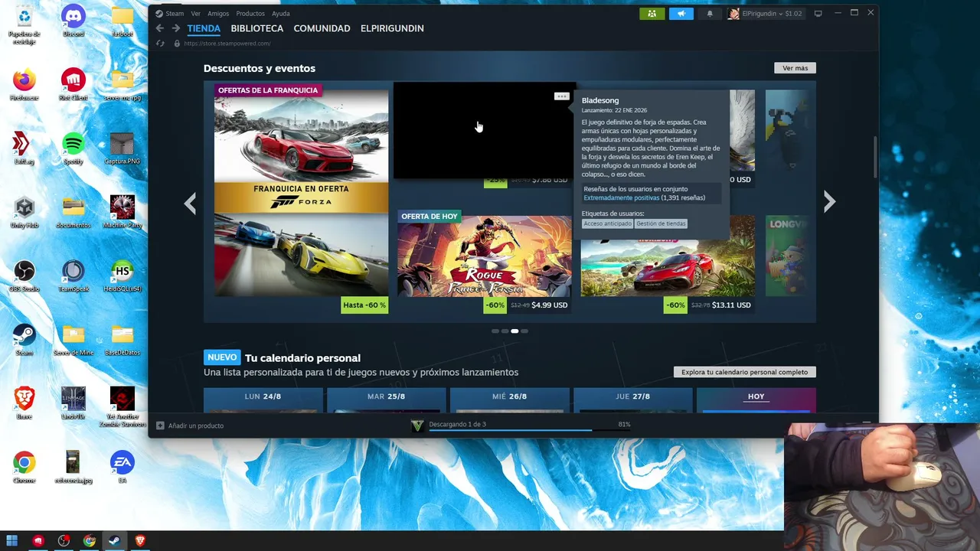The width and height of the screenshot is (980, 551).
Task: Open the Unity Hub desktop icon
Action: (24, 211)
